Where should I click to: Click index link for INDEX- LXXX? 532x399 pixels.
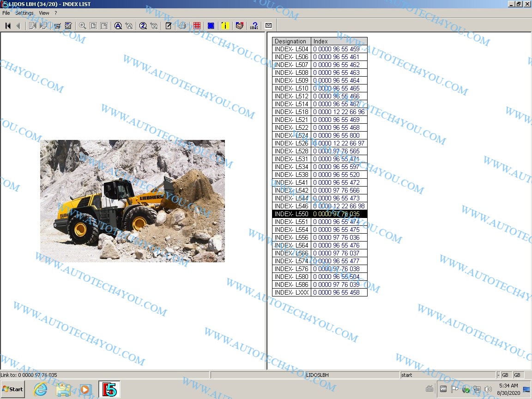pos(336,292)
